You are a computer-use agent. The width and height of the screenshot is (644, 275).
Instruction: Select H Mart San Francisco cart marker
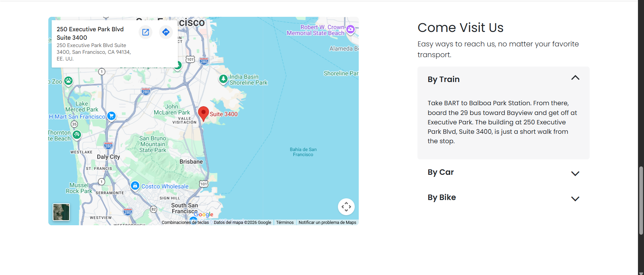(x=111, y=116)
